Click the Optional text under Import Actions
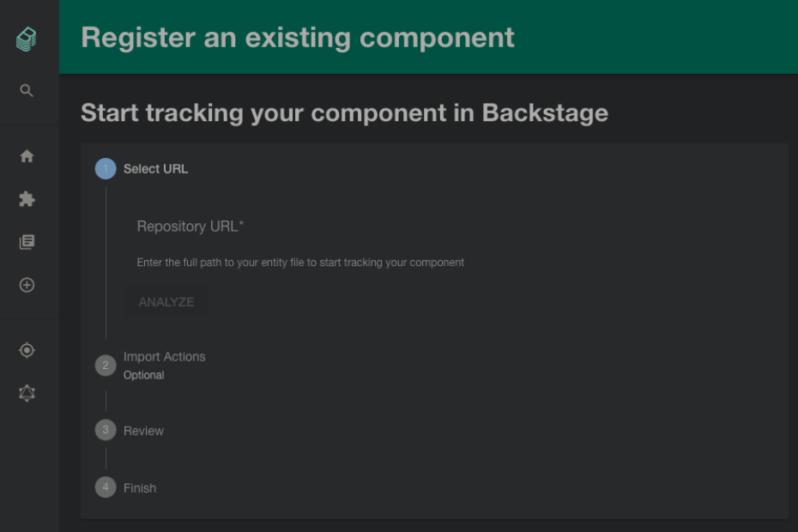Screen dimensions: 798x532 pyautogui.click(x=143, y=375)
